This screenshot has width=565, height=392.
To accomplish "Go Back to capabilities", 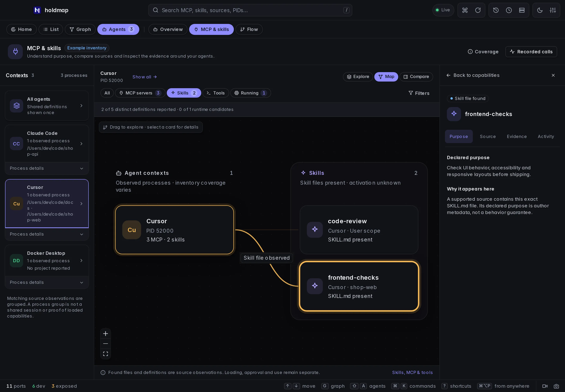I will click(473, 75).
